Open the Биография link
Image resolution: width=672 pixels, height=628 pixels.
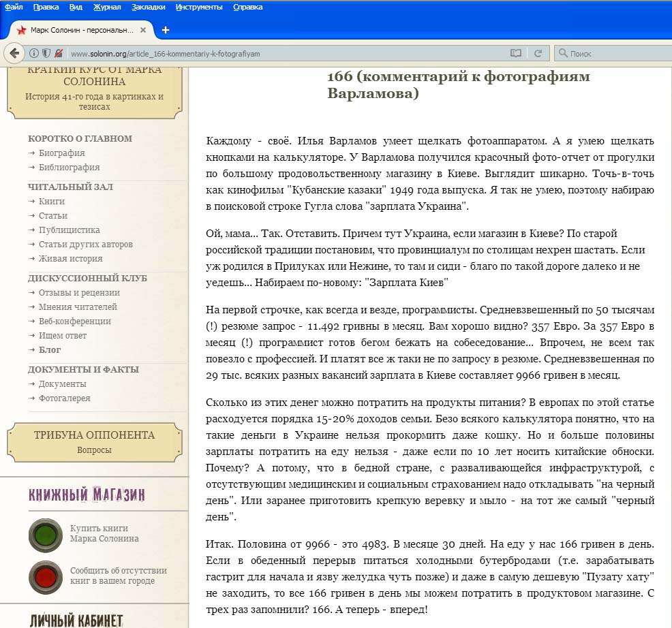pyautogui.click(x=62, y=153)
